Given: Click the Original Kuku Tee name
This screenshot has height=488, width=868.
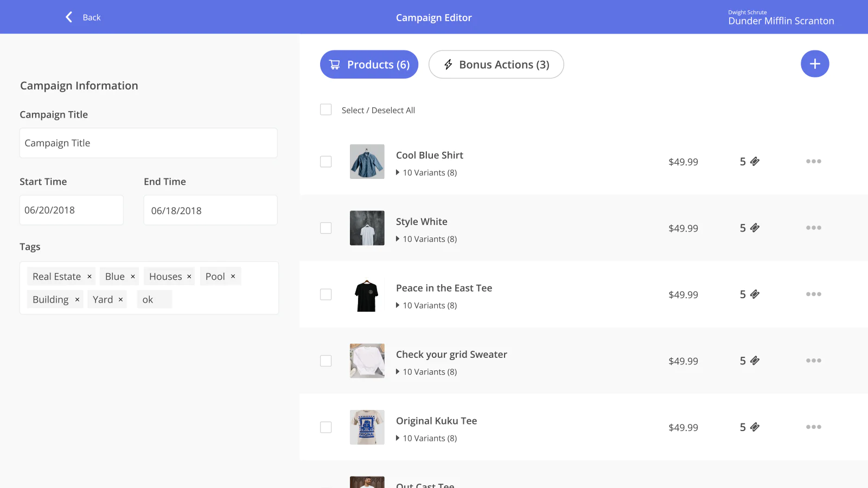Looking at the screenshot, I should pyautogui.click(x=437, y=421).
